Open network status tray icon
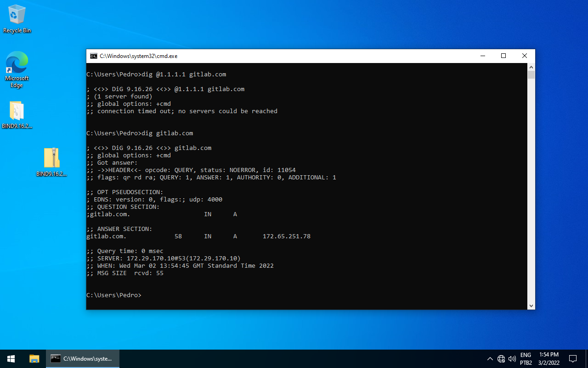The height and width of the screenshot is (368, 588). (501, 359)
